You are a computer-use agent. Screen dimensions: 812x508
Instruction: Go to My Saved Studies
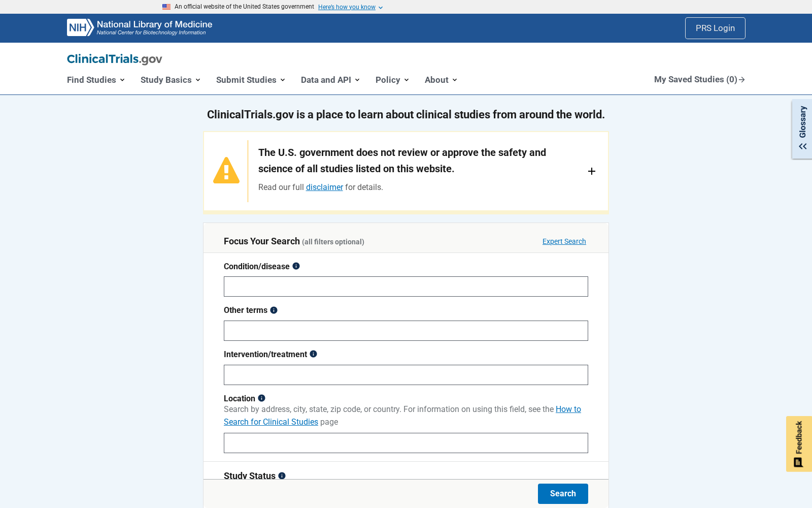(x=699, y=79)
